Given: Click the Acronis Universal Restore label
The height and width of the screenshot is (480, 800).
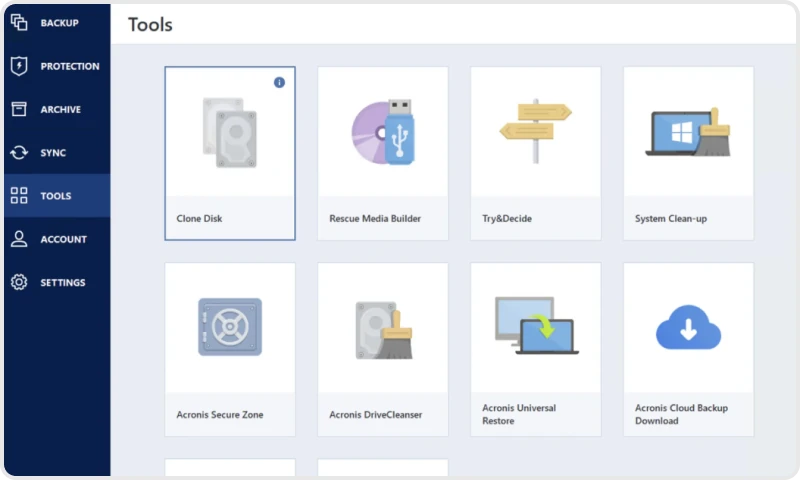Looking at the screenshot, I should pyautogui.click(x=519, y=414).
